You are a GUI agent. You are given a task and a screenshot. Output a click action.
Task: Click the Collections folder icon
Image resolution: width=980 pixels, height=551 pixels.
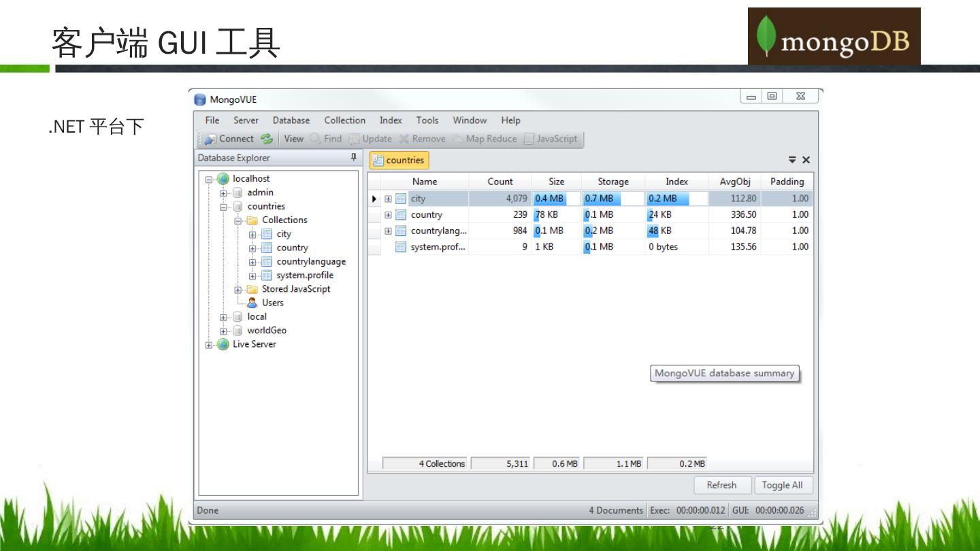coord(252,220)
